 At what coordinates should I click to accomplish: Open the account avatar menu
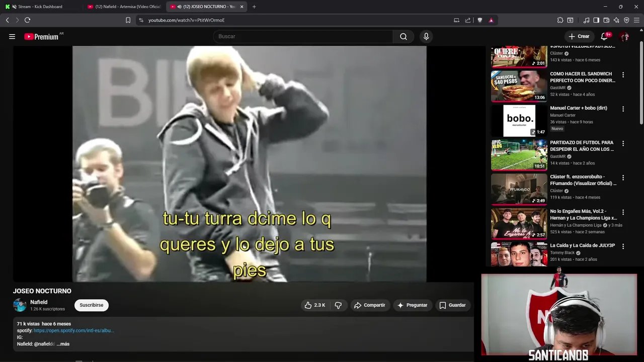pyautogui.click(x=624, y=36)
